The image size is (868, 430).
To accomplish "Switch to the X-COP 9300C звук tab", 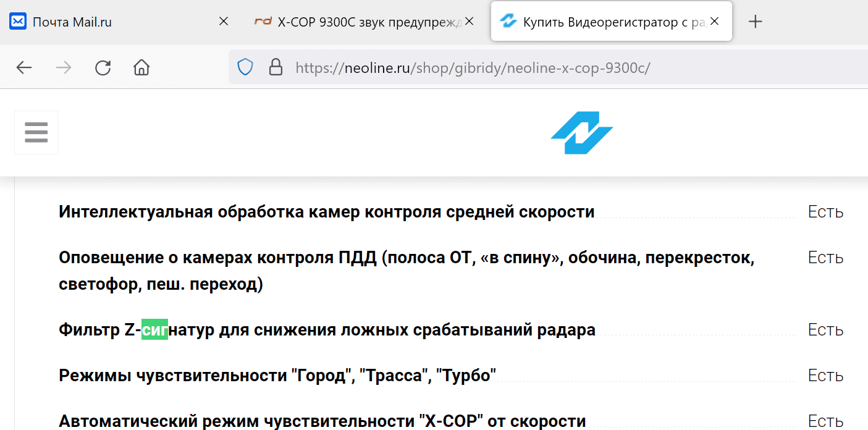I will pyautogui.click(x=364, y=22).
